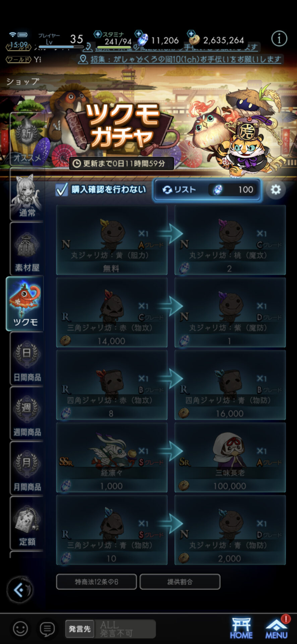The image size is (297, 644).
Task: Open 月間商品 tab
Action: coord(27,469)
